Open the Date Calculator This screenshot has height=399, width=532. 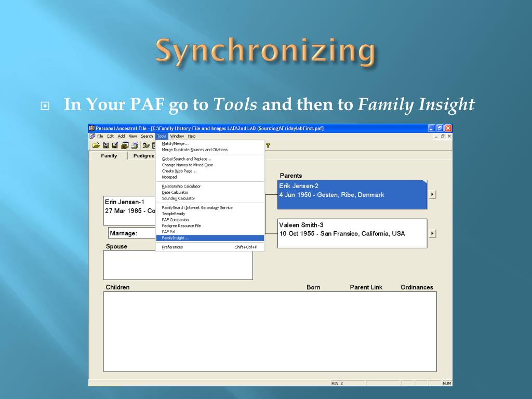pyautogui.click(x=210, y=192)
